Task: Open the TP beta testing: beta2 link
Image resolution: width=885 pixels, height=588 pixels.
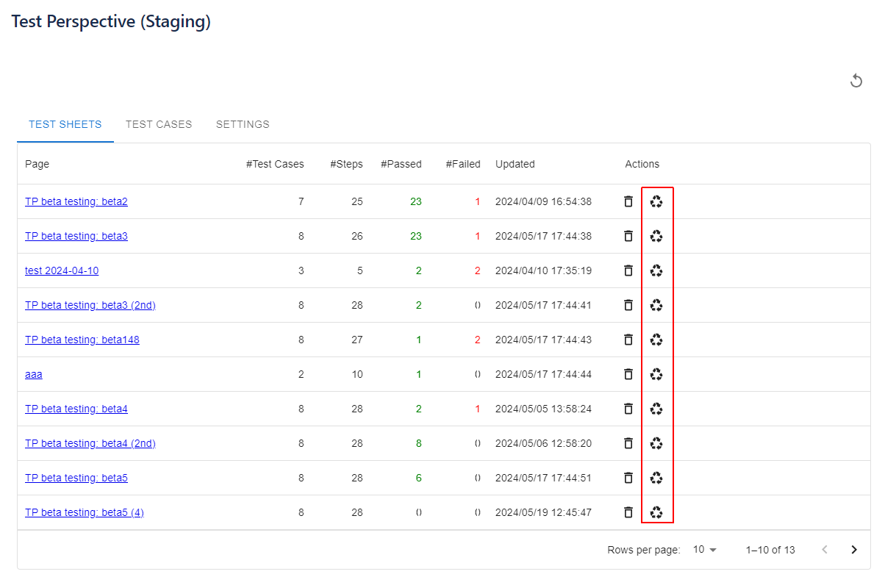Action: [76, 201]
